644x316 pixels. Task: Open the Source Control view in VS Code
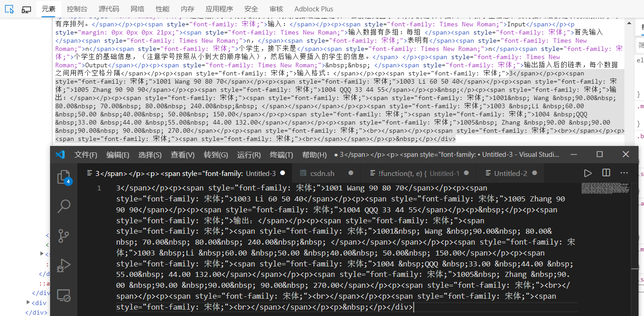click(64, 236)
